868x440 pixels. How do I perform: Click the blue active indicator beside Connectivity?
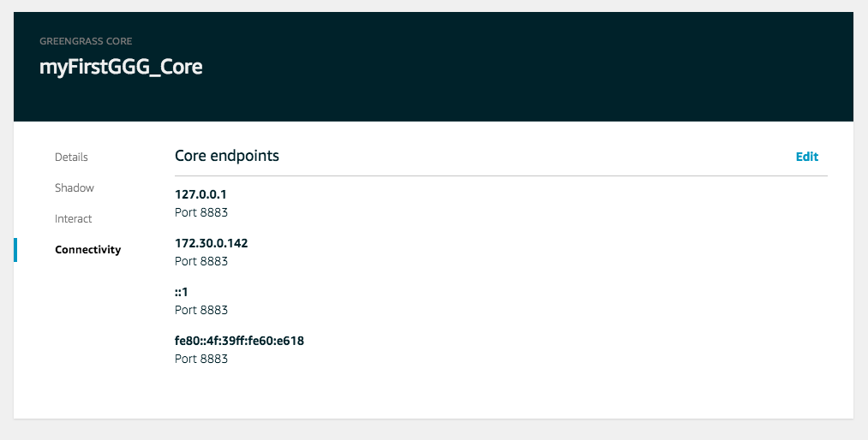tap(15, 250)
